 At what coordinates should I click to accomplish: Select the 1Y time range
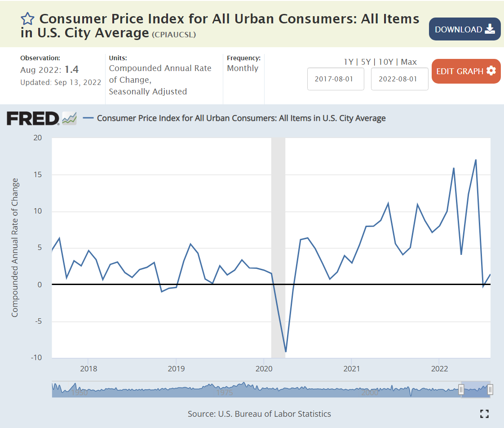[348, 62]
